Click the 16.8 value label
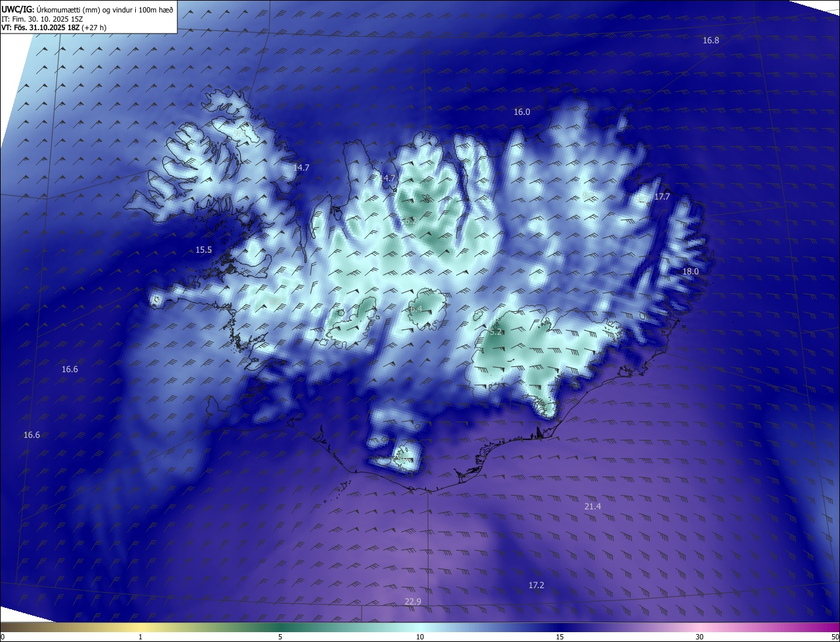This screenshot has height=642, width=840. click(711, 41)
